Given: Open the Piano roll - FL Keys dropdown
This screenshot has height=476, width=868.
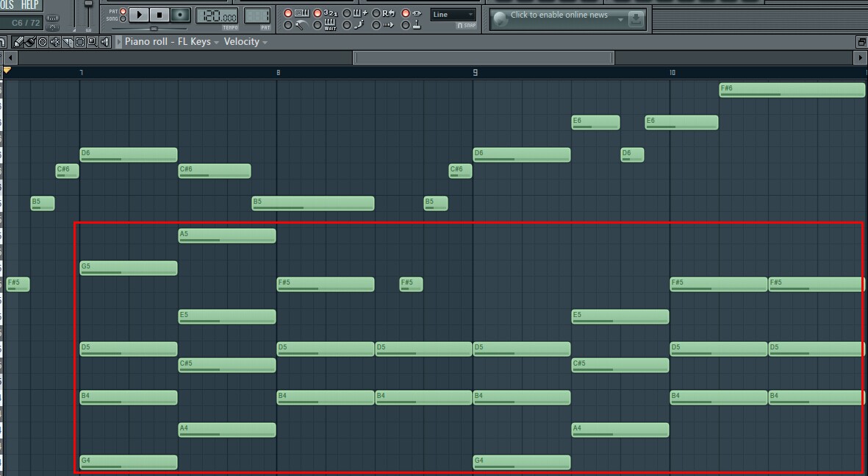Looking at the screenshot, I should coord(171,41).
